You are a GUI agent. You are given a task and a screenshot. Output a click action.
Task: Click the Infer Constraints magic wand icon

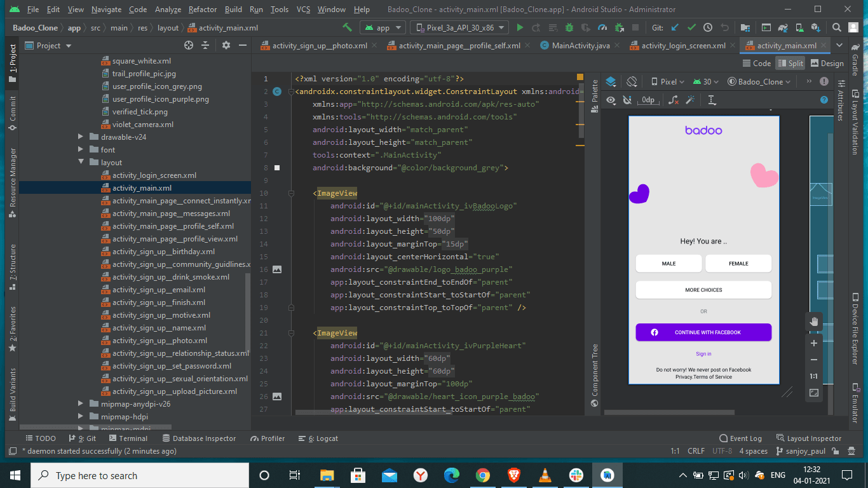(x=689, y=100)
